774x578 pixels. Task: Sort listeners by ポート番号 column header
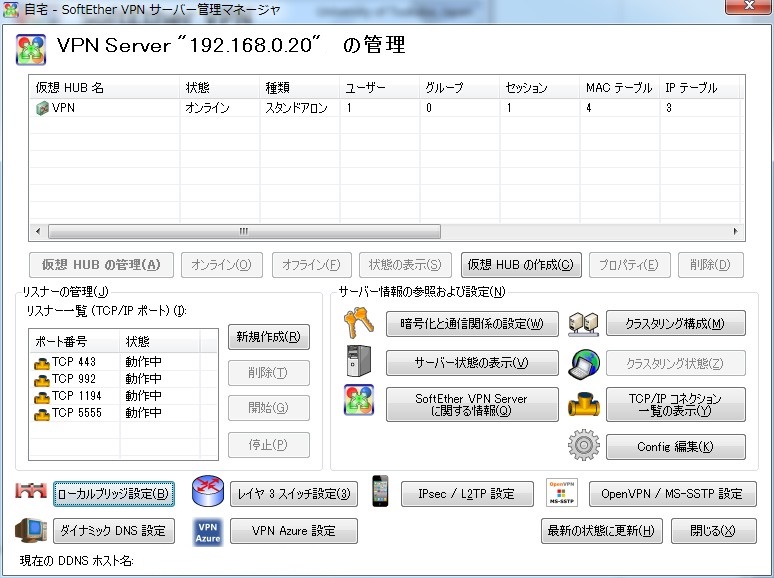click(75, 341)
